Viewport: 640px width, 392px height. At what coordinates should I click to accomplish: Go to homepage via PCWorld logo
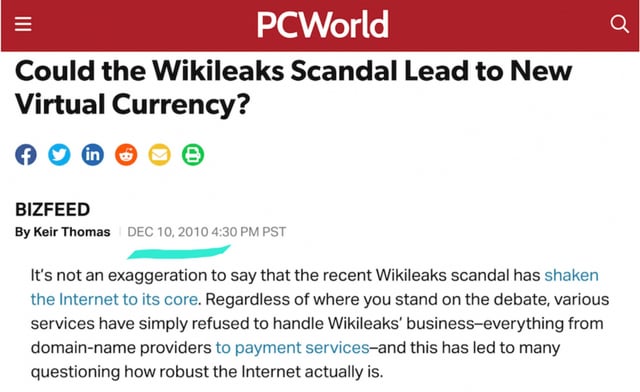click(x=322, y=24)
